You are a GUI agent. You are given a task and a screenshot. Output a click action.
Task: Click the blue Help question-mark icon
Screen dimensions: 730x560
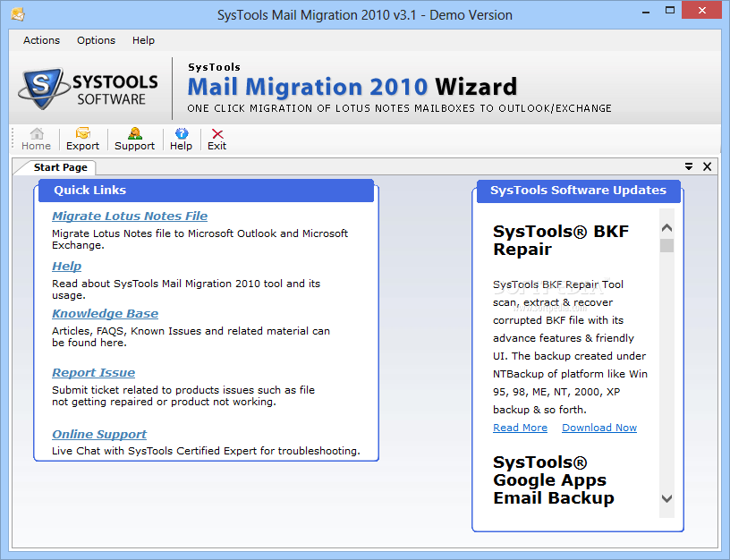181,133
